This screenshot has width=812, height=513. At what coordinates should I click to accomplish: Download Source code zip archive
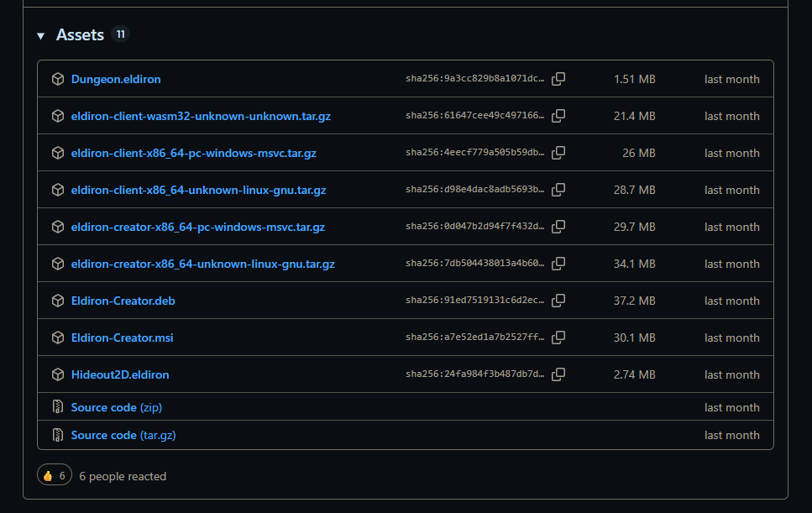[x=116, y=407]
